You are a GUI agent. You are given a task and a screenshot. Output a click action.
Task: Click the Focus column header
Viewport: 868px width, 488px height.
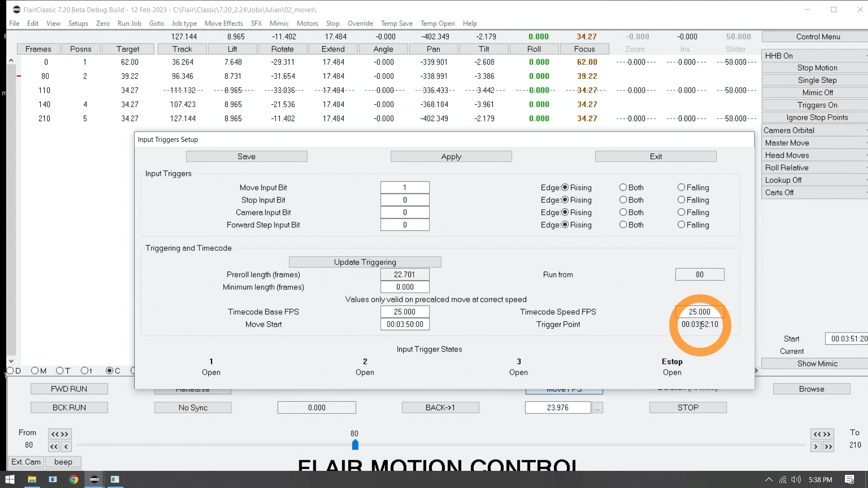click(585, 49)
